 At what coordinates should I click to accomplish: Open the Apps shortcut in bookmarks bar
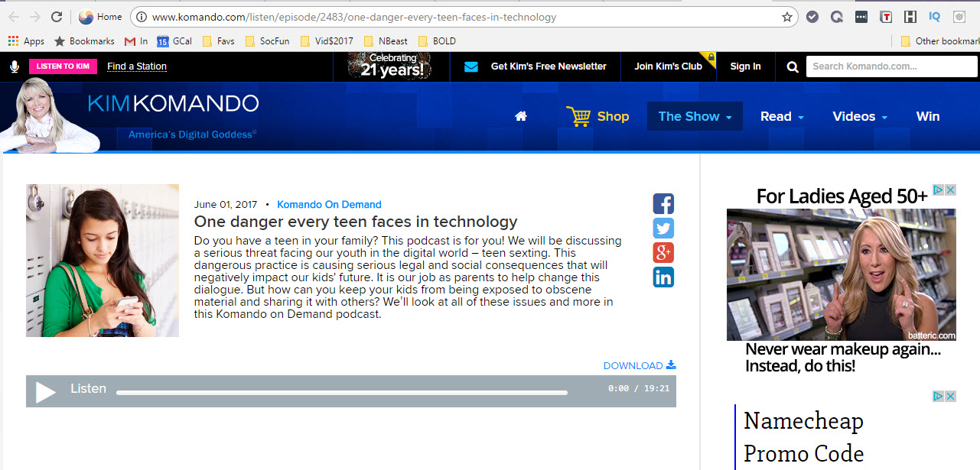click(x=27, y=41)
